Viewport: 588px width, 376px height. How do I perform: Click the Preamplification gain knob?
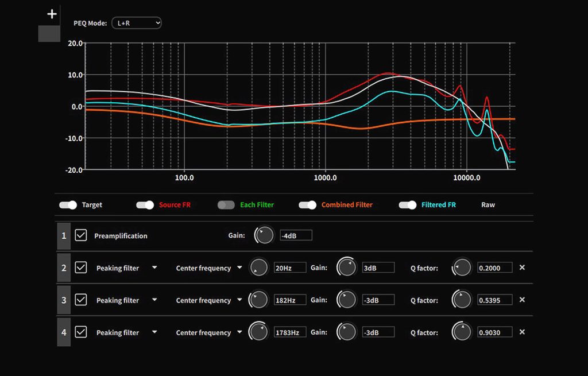click(x=264, y=235)
